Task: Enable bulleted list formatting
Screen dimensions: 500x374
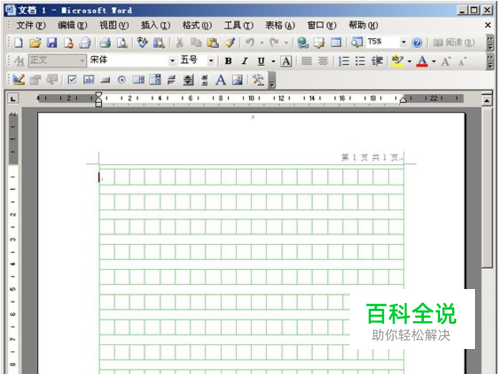Action: (x=360, y=61)
